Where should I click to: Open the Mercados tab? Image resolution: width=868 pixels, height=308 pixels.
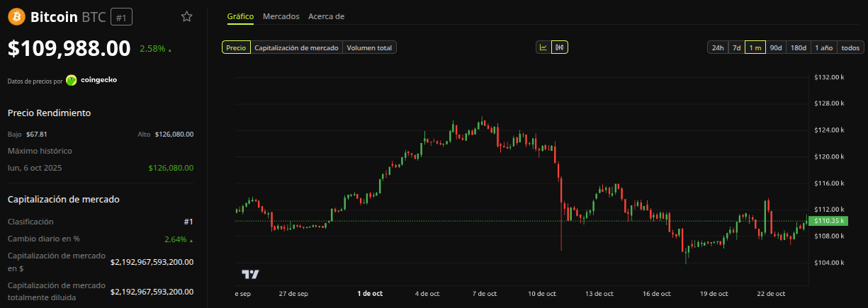pyautogui.click(x=281, y=16)
